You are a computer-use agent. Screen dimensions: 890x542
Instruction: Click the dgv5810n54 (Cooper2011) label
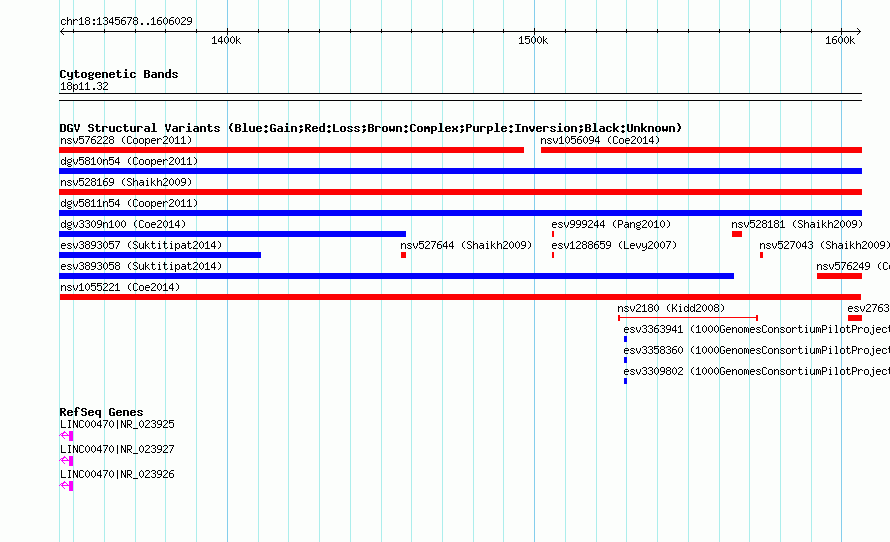pos(129,161)
